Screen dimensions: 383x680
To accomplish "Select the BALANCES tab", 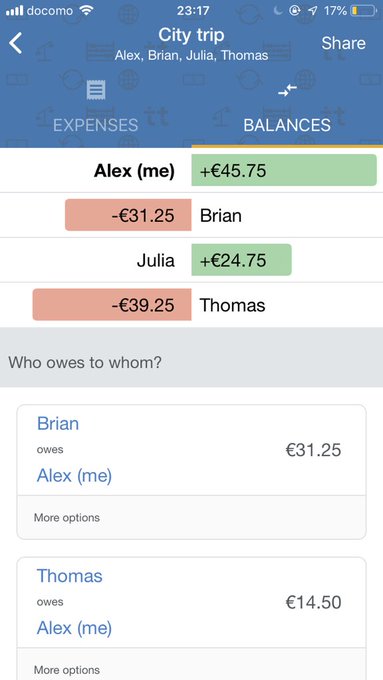I will click(287, 125).
